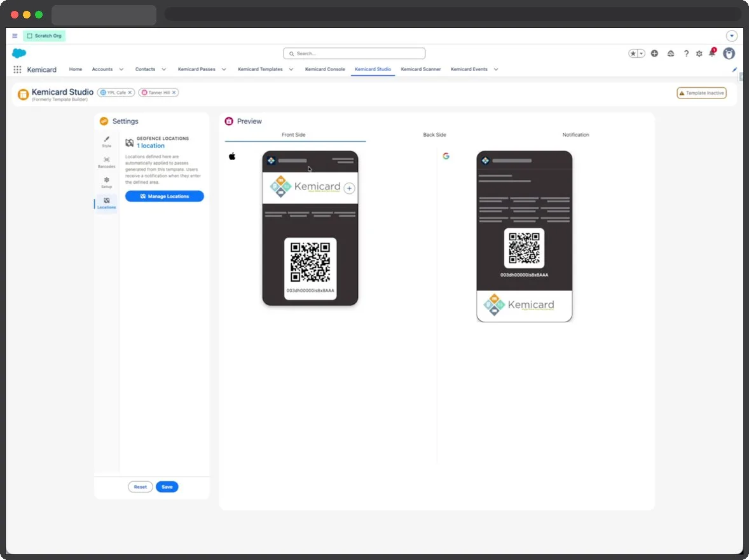Switch preview to Notification tab
The image size is (749, 560).
tap(575, 135)
